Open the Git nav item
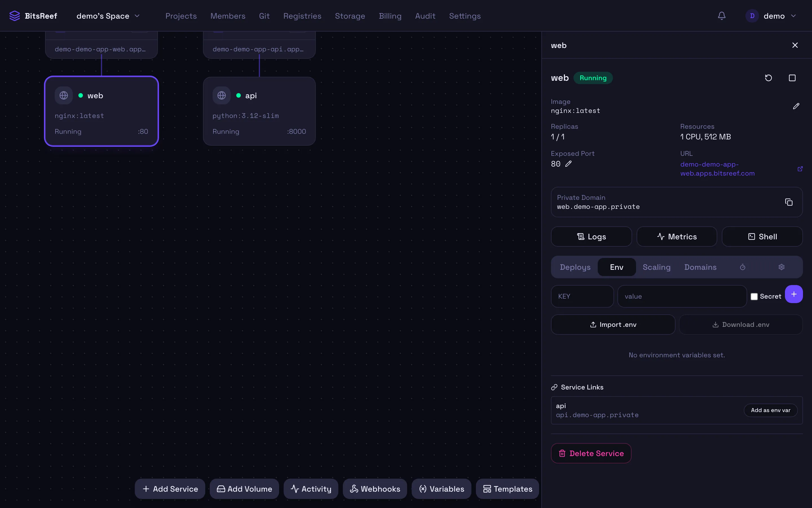The image size is (812, 508). pos(264,16)
